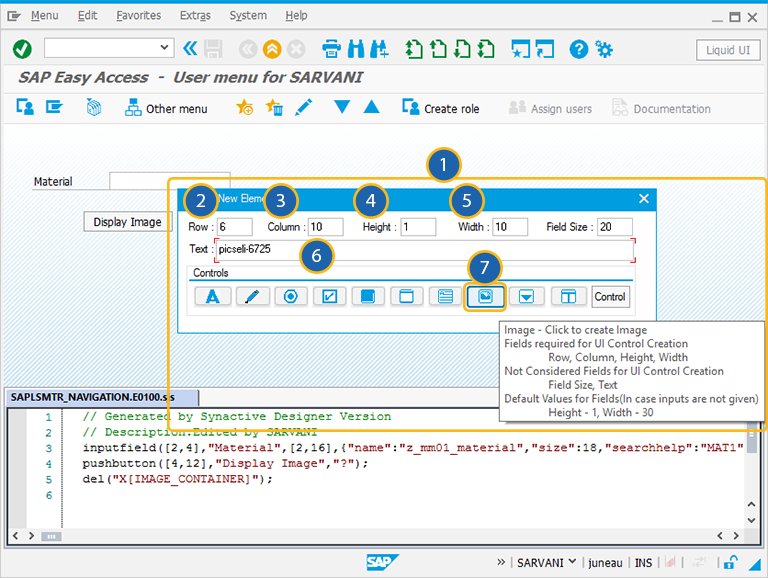Open the Extras menu
Image resolution: width=768 pixels, height=578 pixels.
pyautogui.click(x=195, y=16)
